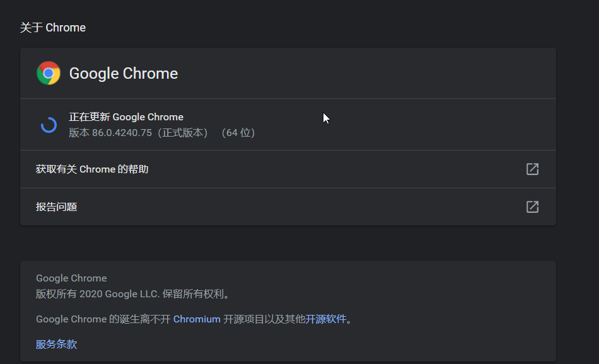This screenshot has width=599, height=364.
Task: Open external link icon for 报告问题
Action: click(532, 207)
